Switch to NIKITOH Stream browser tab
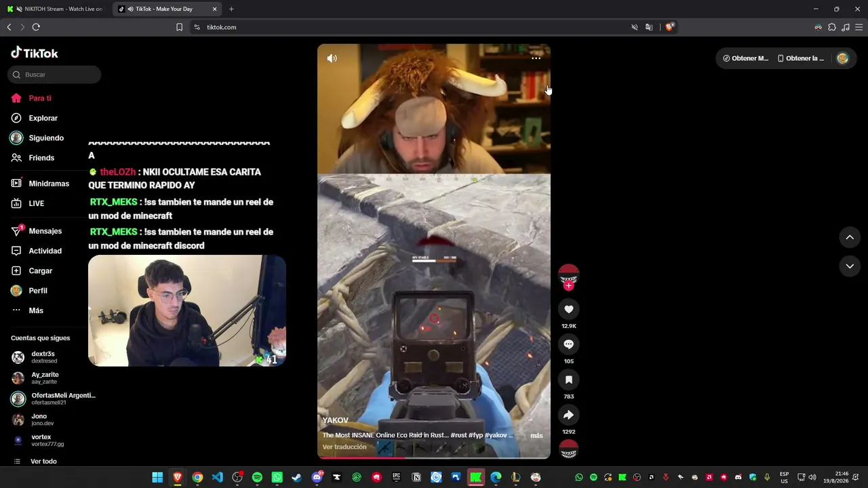 click(56, 9)
